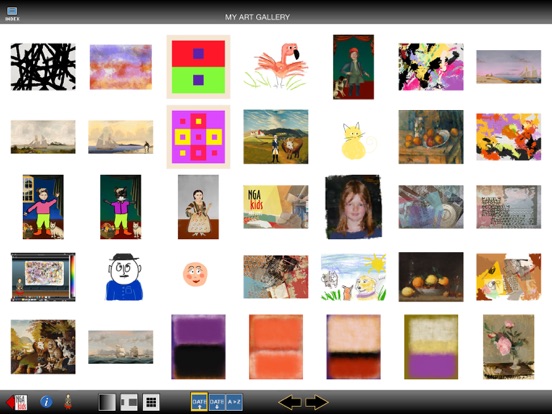552x414 pixels.
Task: Switch to grid thumbnail view
Action: pyautogui.click(x=151, y=402)
